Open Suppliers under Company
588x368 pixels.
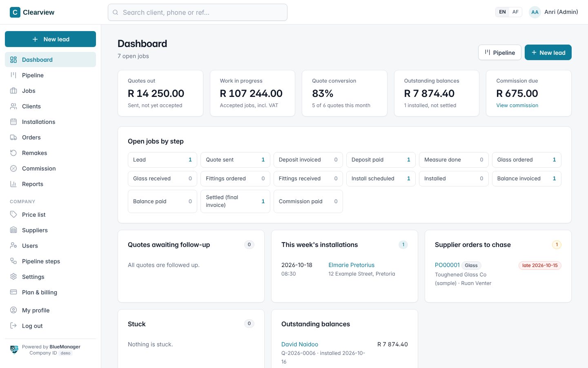[x=50, y=230]
